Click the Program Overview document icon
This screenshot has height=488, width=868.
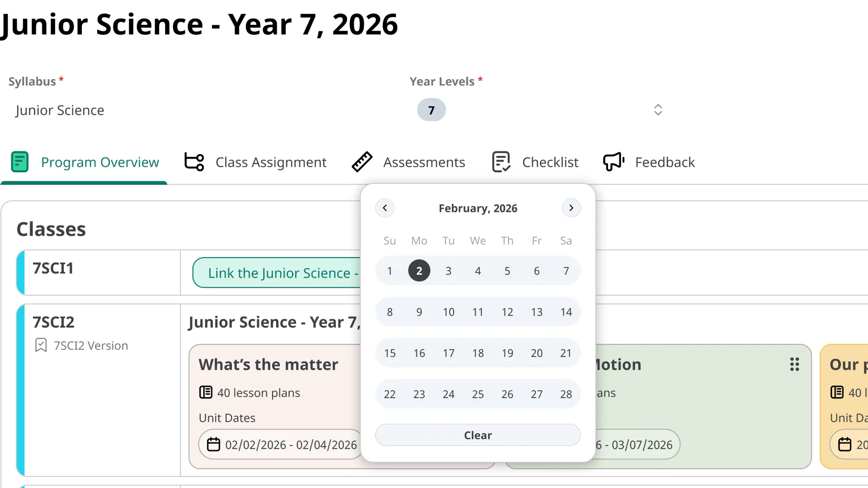[x=19, y=162]
